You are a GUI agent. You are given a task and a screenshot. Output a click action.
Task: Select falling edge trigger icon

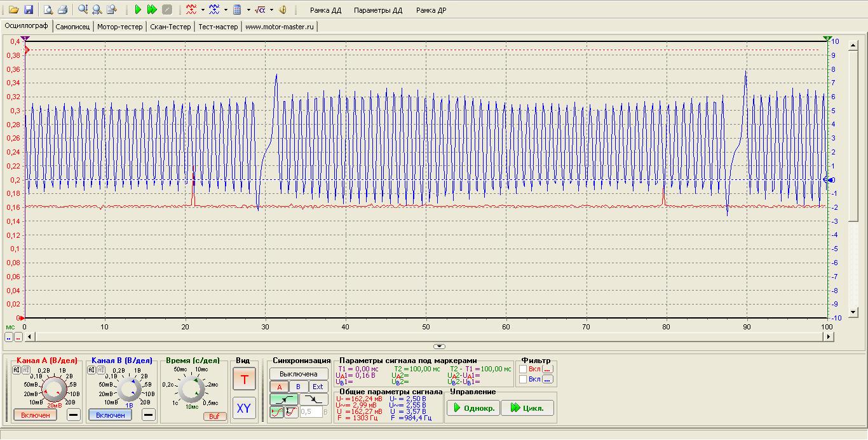(313, 399)
